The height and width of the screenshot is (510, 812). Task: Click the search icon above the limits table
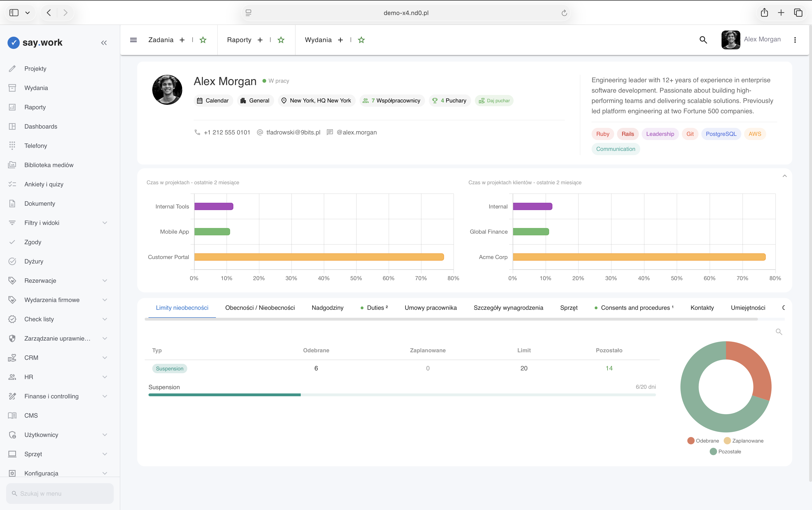point(779,332)
